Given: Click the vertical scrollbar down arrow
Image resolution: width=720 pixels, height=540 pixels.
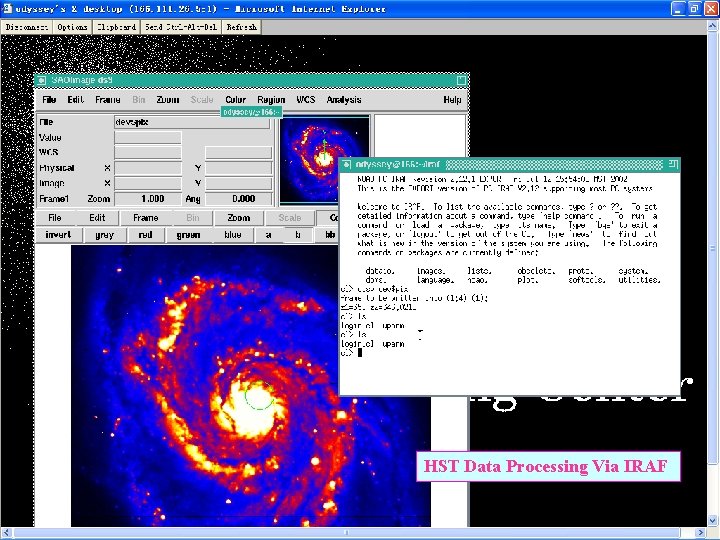Looking at the screenshot, I should (713, 520).
